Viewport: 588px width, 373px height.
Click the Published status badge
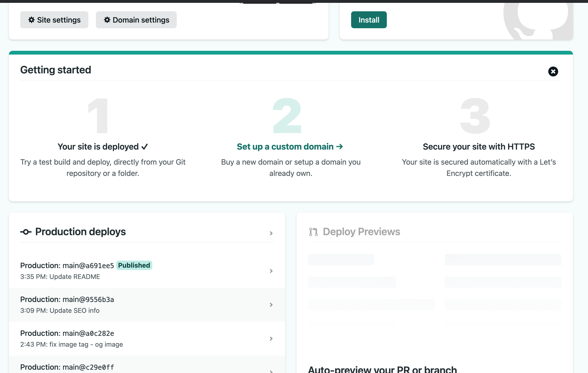[x=134, y=265]
